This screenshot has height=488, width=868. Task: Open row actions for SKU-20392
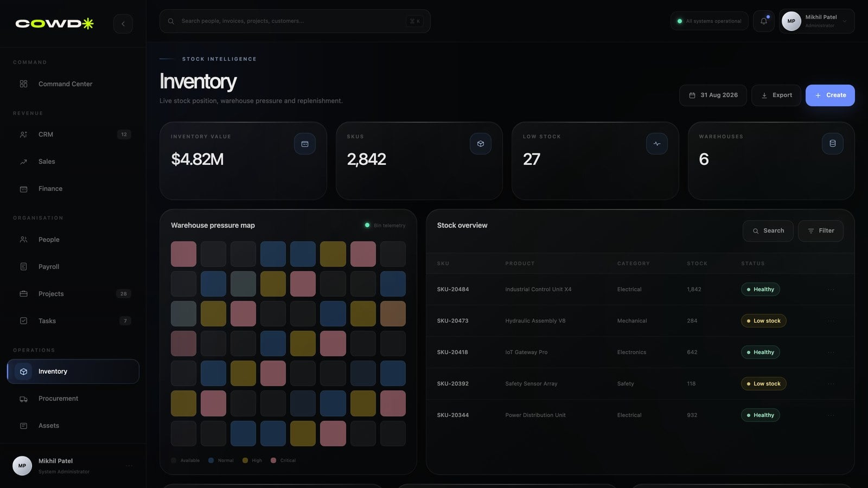831,384
